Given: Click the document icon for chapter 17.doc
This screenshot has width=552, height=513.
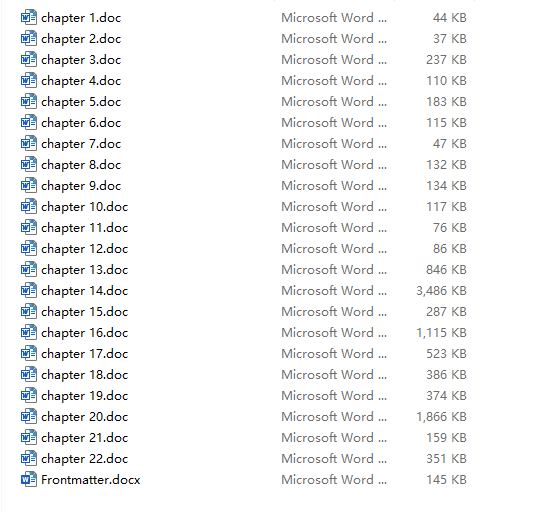Looking at the screenshot, I should pyautogui.click(x=29, y=354).
